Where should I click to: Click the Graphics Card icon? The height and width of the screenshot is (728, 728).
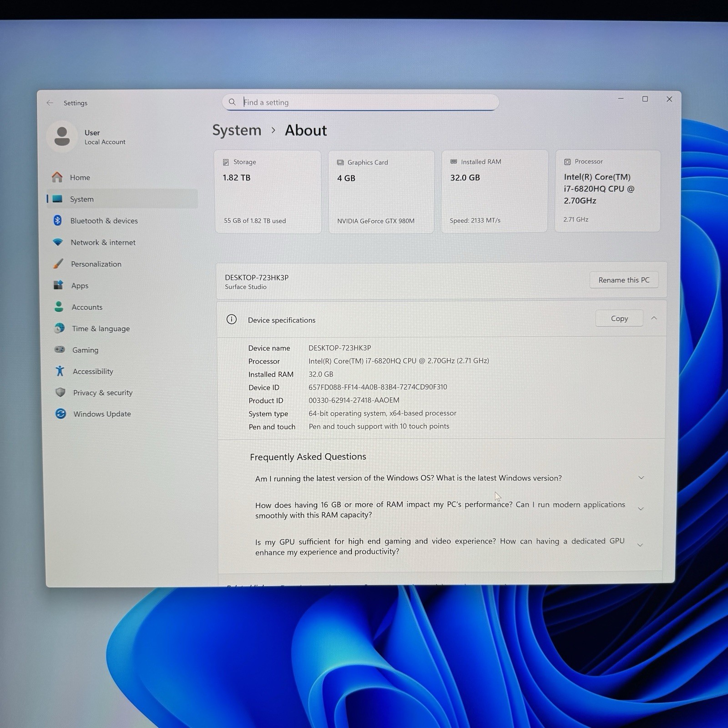[340, 162]
